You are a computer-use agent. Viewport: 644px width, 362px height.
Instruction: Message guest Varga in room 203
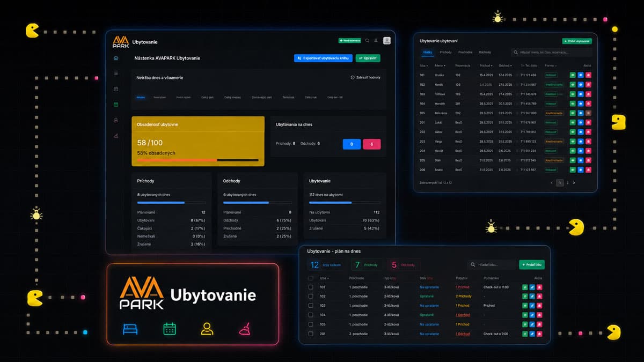point(580,142)
